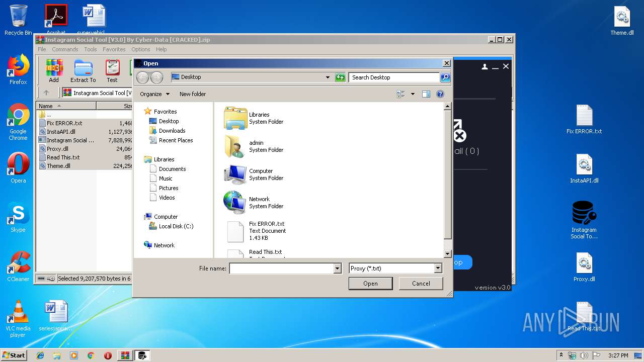Image resolution: width=644 pixels, height=362 pixels.
Task: Click Instagram Social Tool desktop icon
Action: (x=584, y=220)
